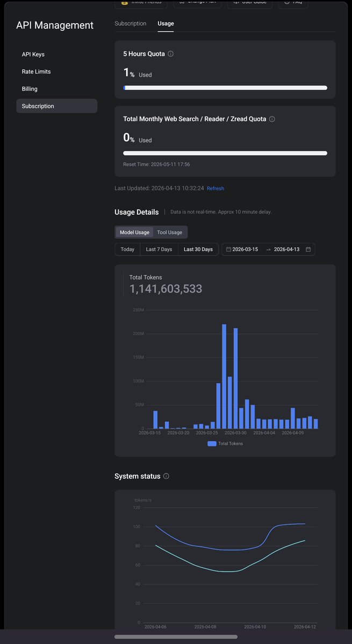Switch to Tool Usage view
This screenshot has width=352, height=644.
tap(169, 232)
